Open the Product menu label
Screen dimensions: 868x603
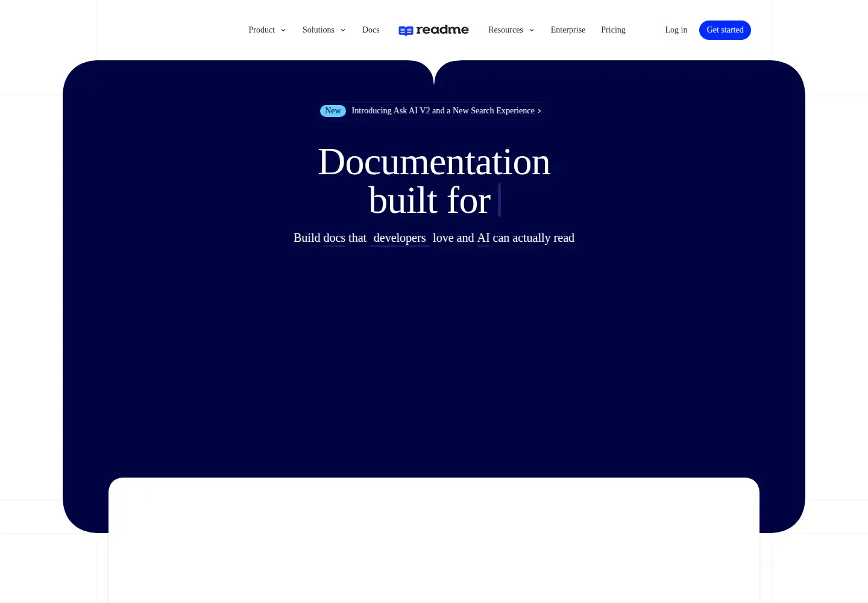[x=262, y=30]
